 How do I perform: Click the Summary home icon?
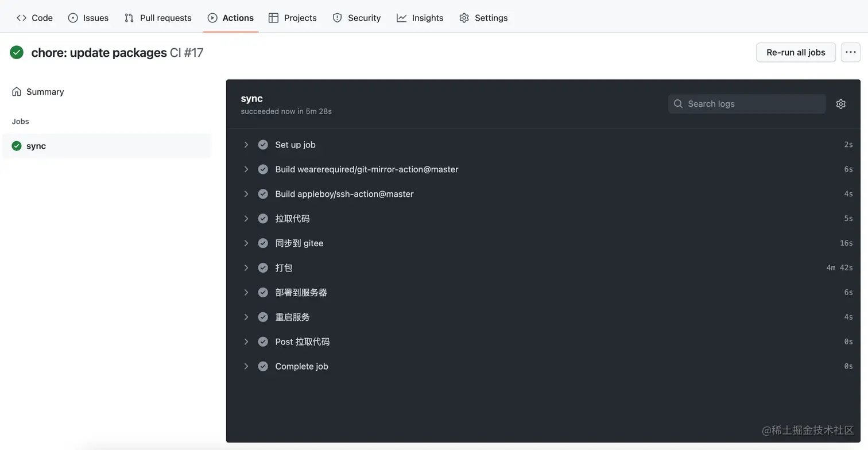(x=17, y=92)
